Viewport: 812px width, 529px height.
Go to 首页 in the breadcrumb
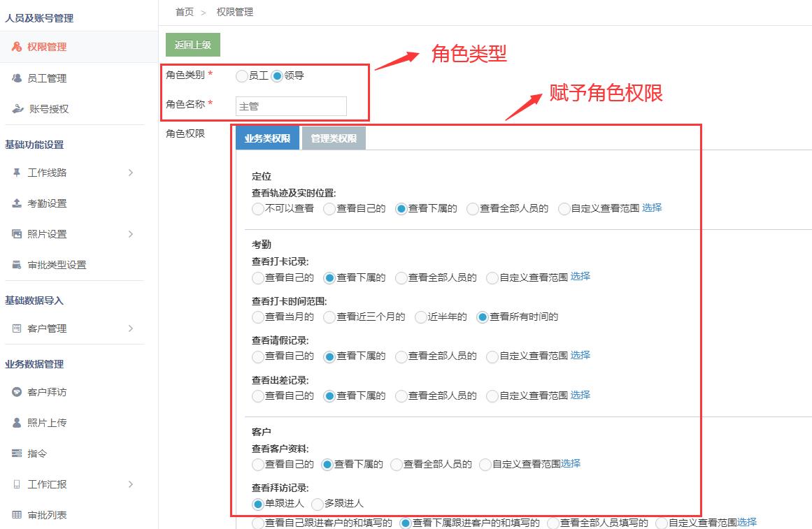click(185, 12)
